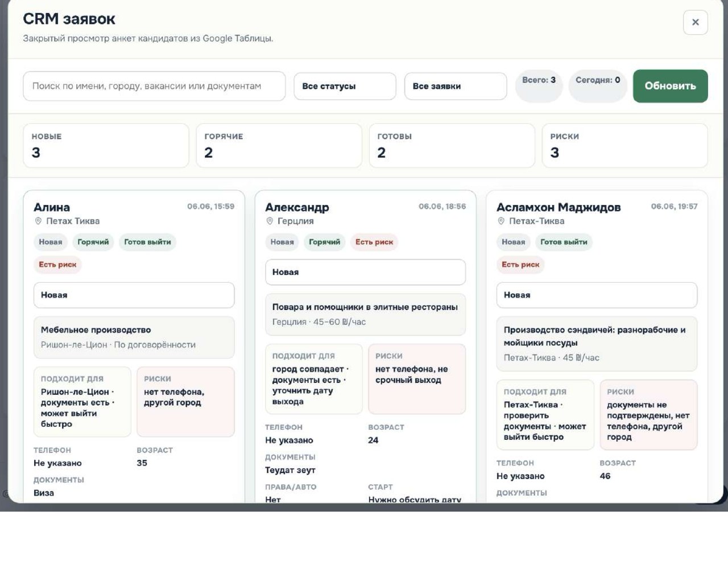Viewport: 728px width, 581px height.
Task: Click the Есть риск tag in Асламхон card
Action: point(520,265)
